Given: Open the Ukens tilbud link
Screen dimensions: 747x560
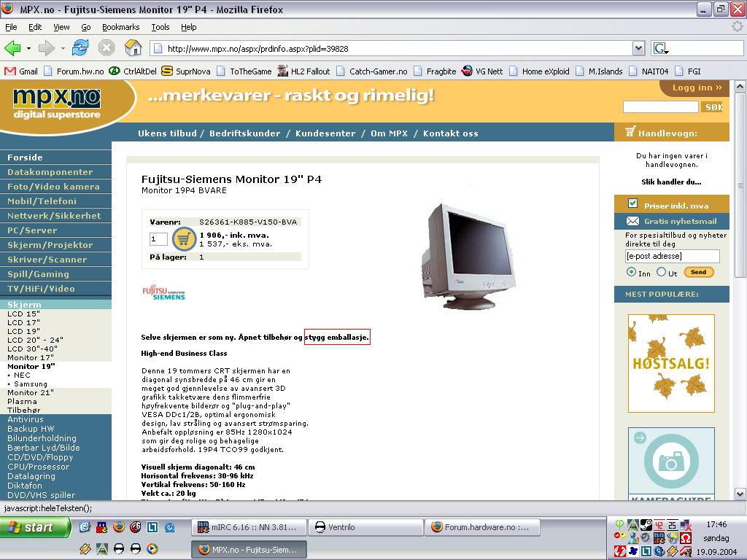Looking at the screenshot, I should 167,133.
